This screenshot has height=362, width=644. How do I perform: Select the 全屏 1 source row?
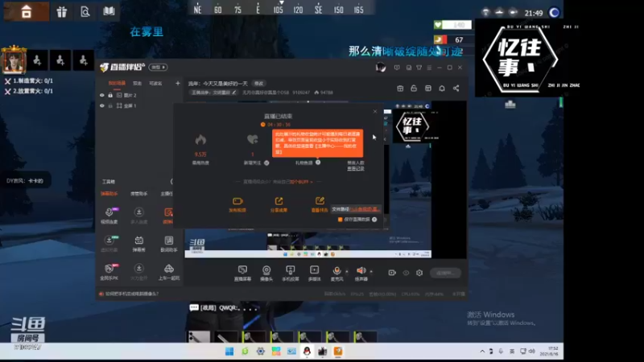click(x=138, y=106)
